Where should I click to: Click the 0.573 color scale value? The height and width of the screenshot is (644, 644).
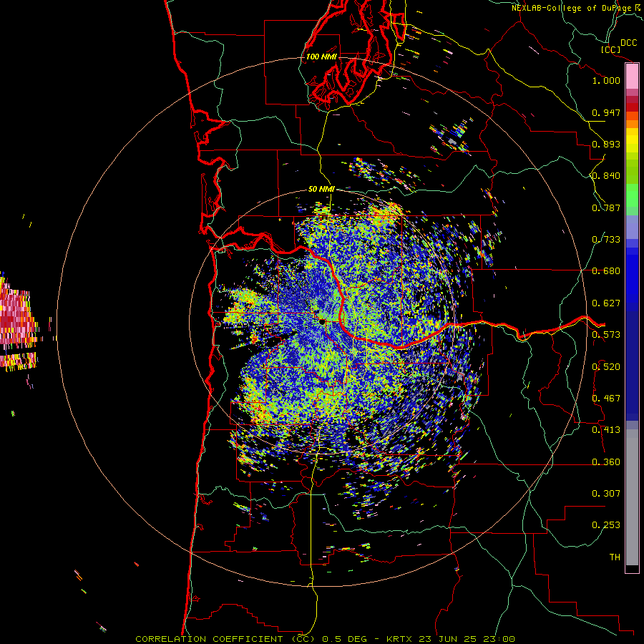coord(606,335)
